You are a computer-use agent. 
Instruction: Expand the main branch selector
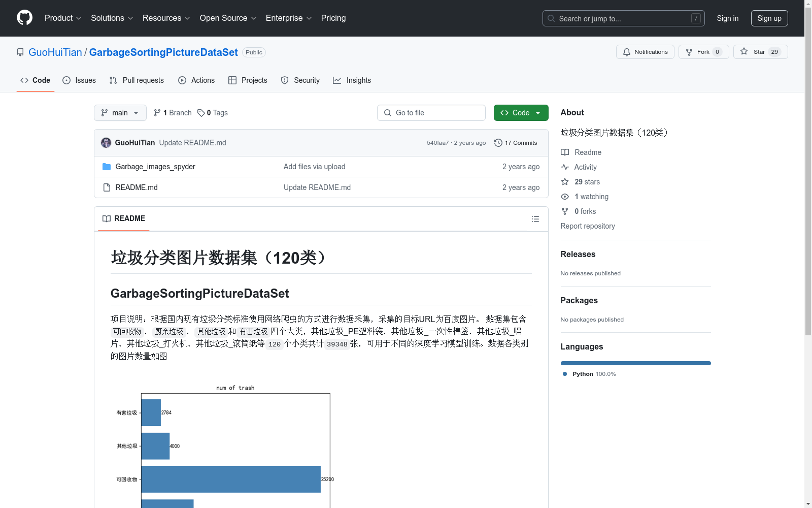120,113
